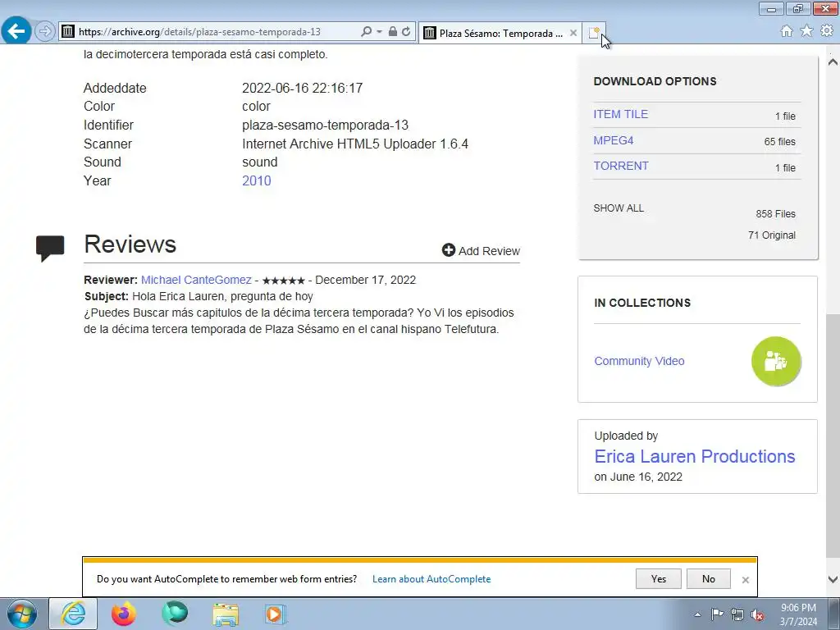Click the muted volume tray icon

(x=757, y=614)
